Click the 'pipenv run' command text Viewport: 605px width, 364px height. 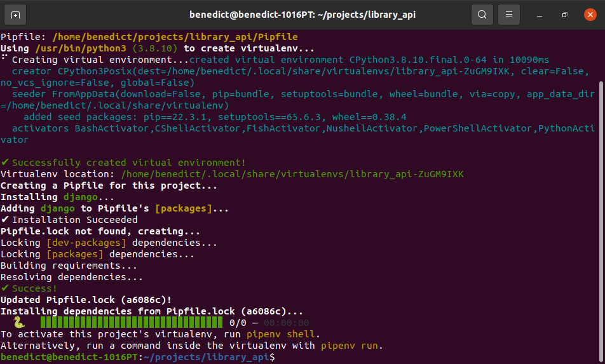point(350,346)
